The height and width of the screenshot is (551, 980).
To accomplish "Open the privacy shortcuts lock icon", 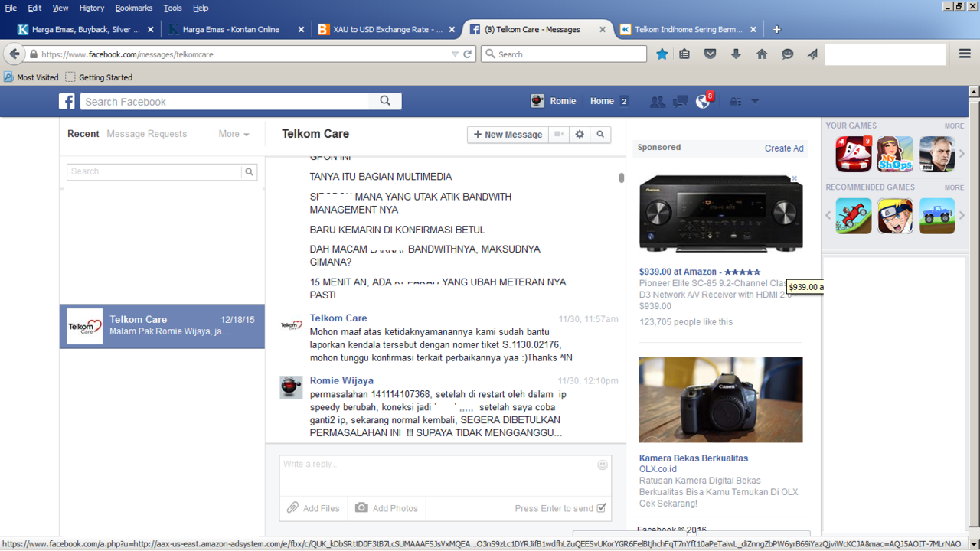I will [x=736, y=101].
